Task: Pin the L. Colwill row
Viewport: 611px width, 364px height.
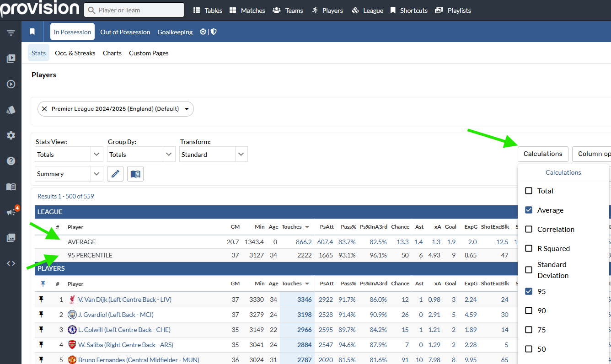Action: click(x=41, y=330)
